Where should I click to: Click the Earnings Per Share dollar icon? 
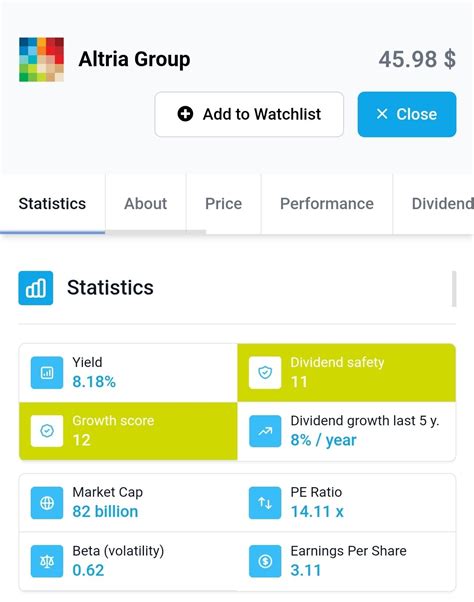pos(265,561)
